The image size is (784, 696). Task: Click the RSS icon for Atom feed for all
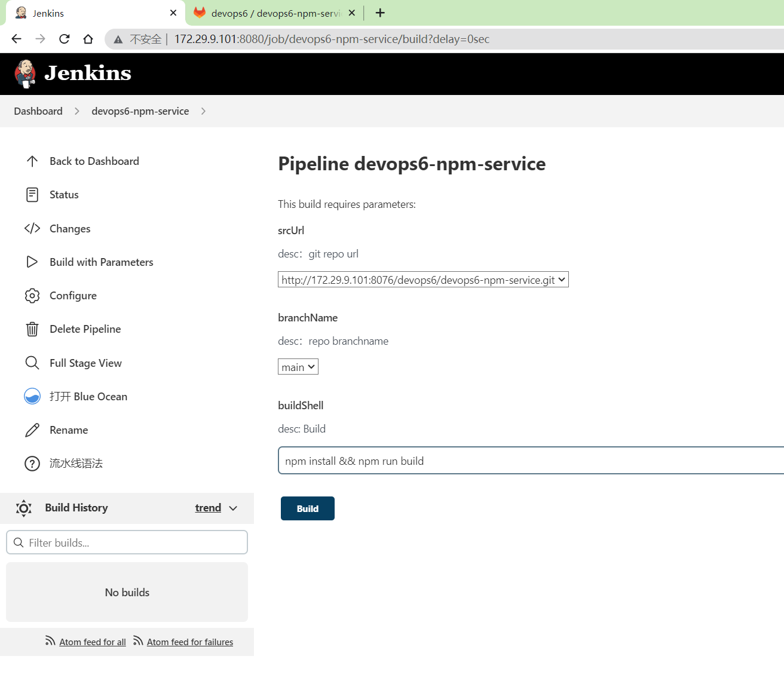coord(50,641)
